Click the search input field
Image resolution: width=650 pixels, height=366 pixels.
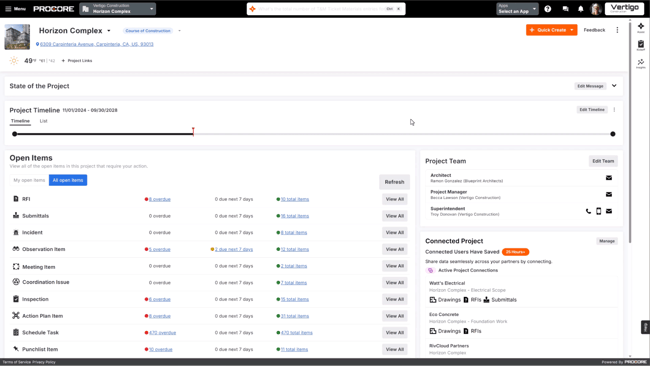pos(325,9)
